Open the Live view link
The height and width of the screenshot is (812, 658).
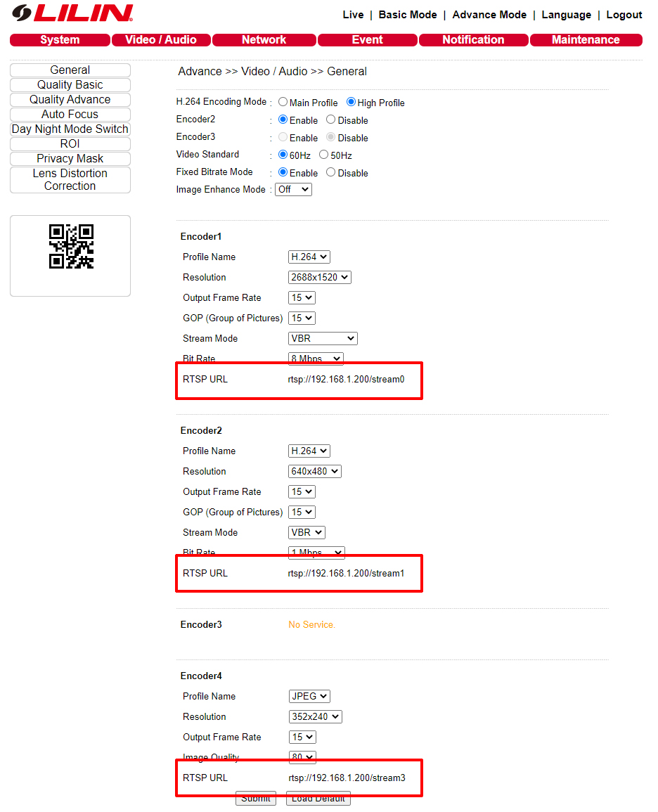[x=353, y=15]
